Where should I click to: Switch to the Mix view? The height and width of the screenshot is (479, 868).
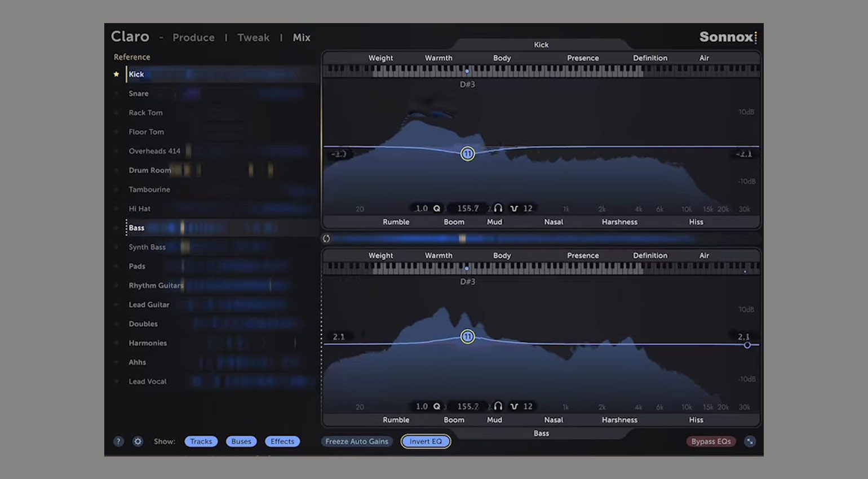[x=302, y=38]
